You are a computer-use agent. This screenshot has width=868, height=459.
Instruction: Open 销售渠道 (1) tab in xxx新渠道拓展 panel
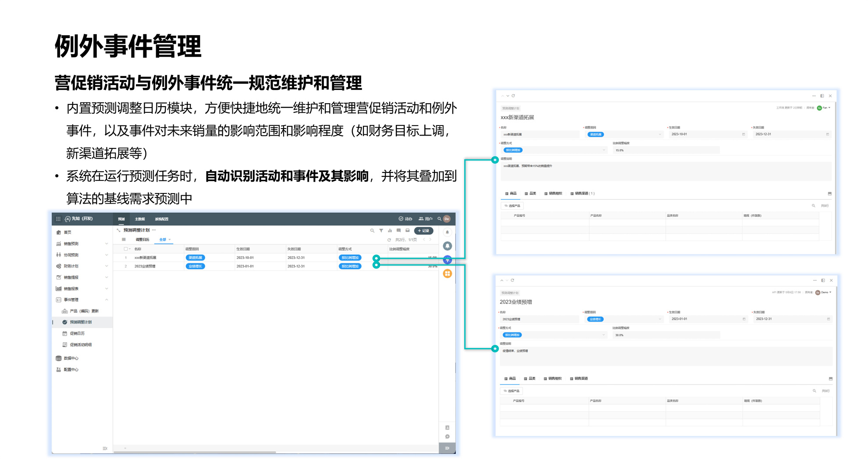point(583,194)
